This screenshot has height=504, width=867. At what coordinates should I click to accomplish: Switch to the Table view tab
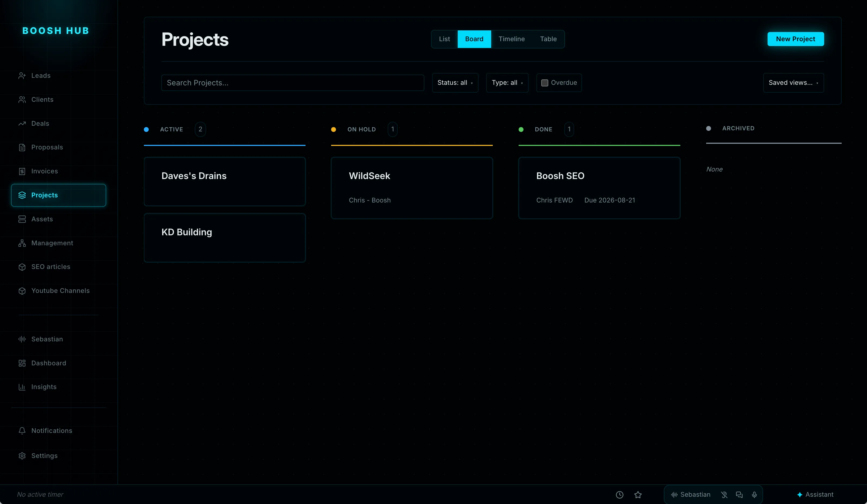[548, 39]
